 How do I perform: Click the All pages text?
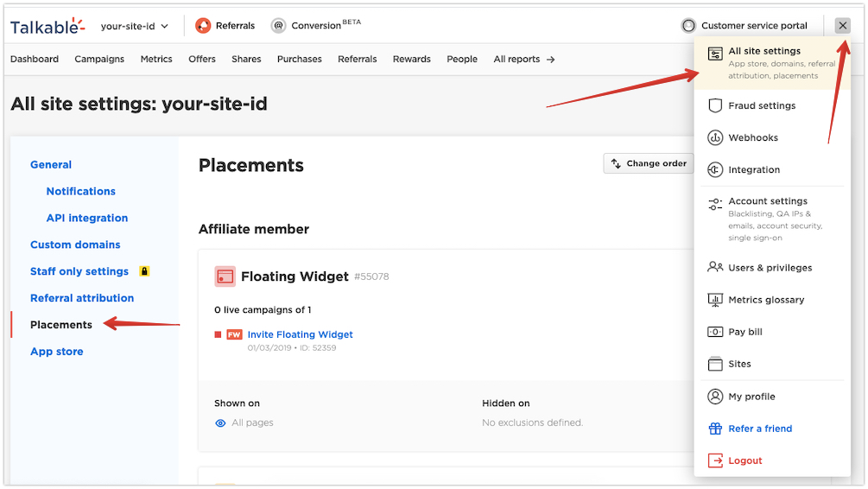(x=252, y=422)
